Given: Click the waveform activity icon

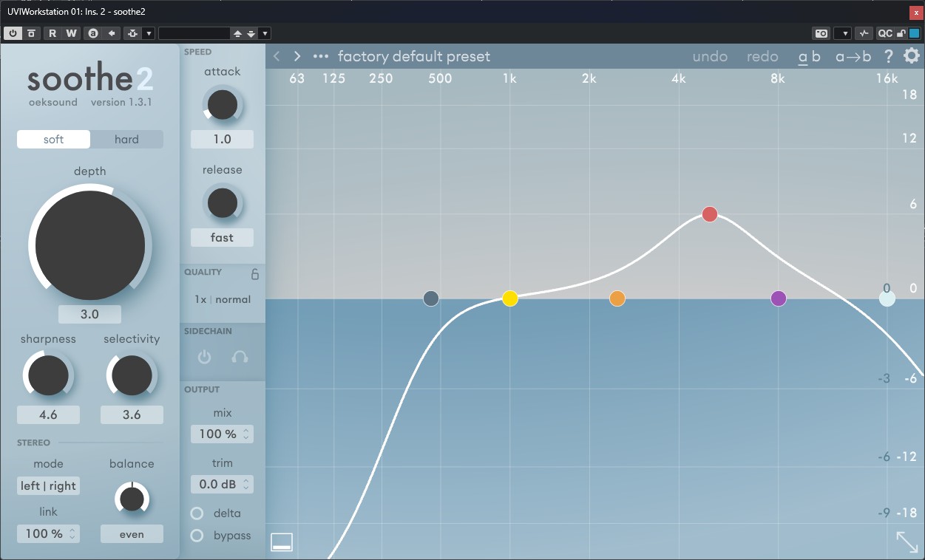Looking at the screenshot, I should point(864,33).
